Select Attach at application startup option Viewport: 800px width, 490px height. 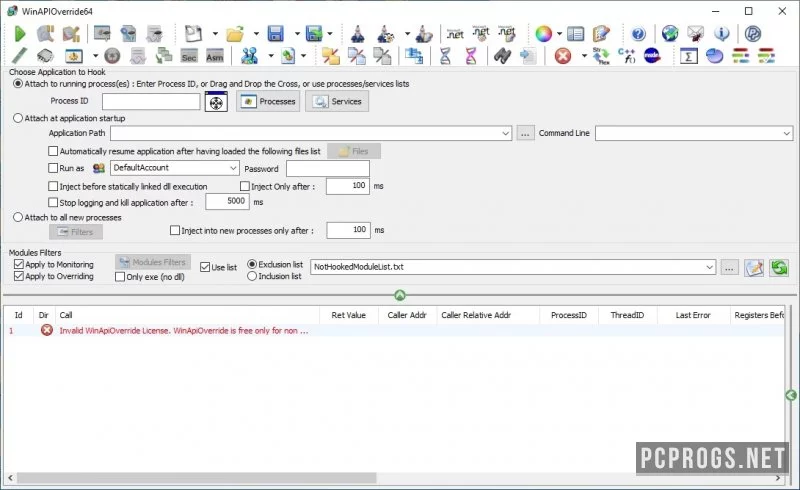(x=18, y=118)
